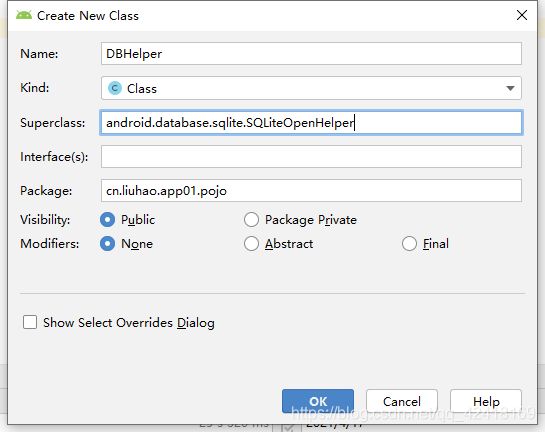Set modifier to Abstract
This screenshot has height=432, width=545.
point(251,244)
